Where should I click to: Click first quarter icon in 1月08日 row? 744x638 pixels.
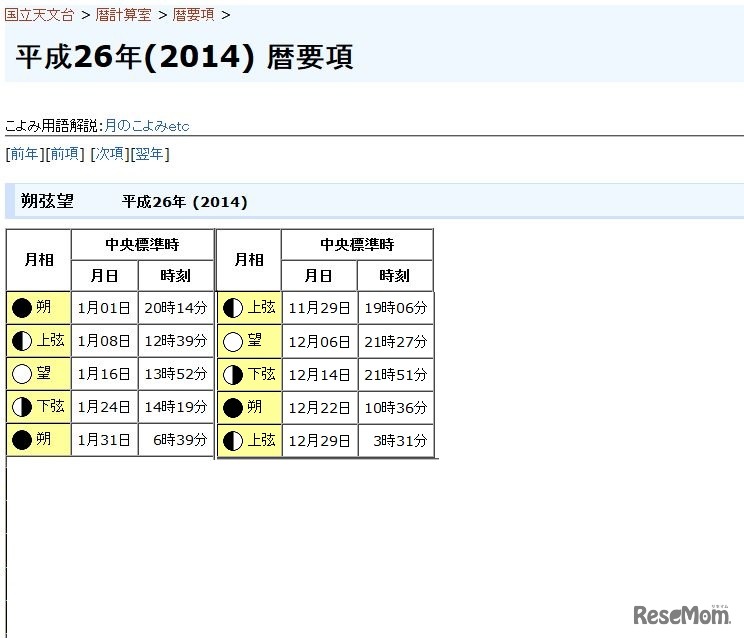tap(22, 341)
